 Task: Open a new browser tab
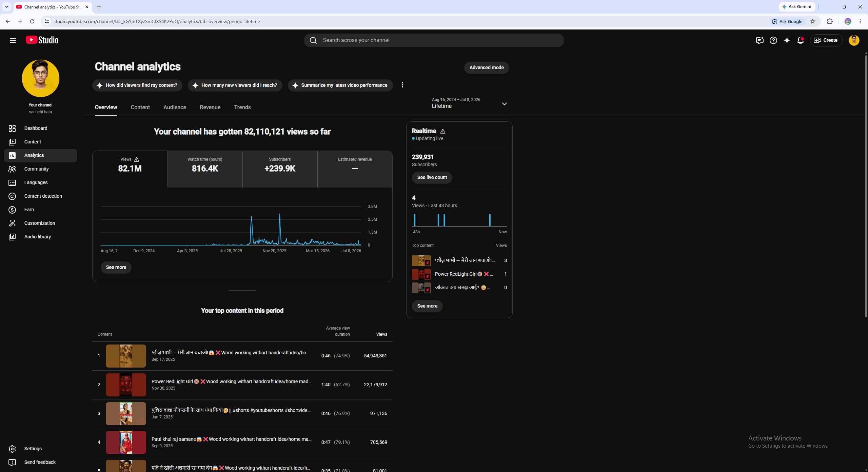(x=99, y=7)
